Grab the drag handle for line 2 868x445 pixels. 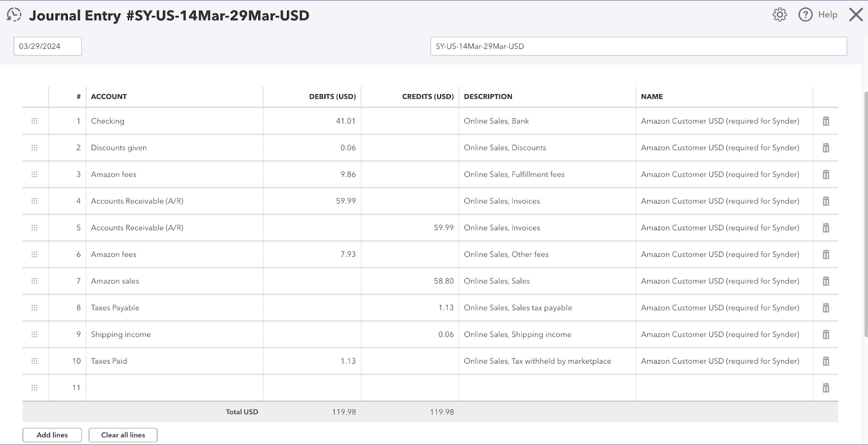(35, 147)
